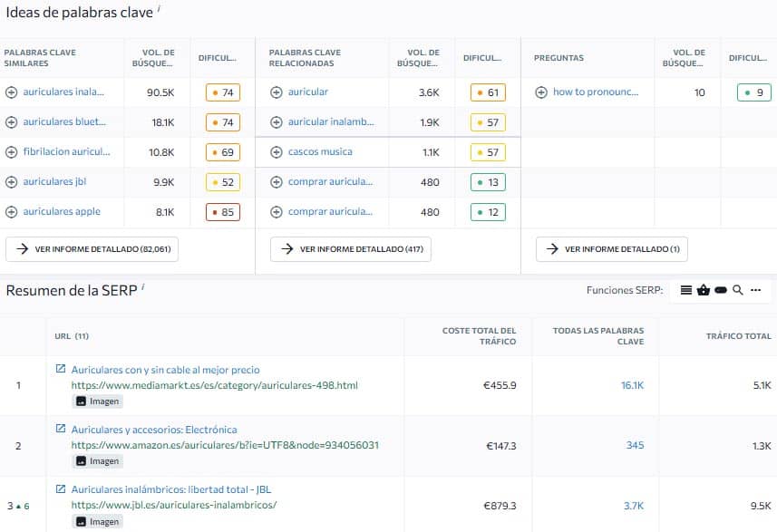Click the 3.7K keywords value for JBL

click(x=634, y=505)
